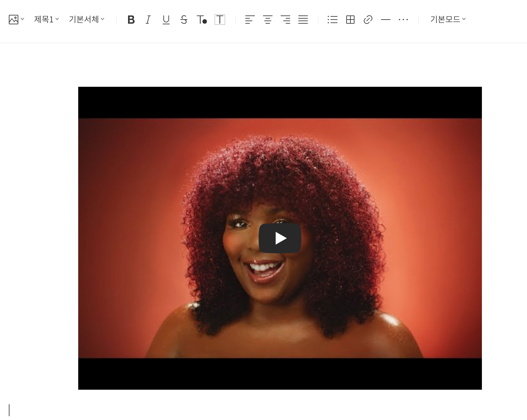This screenshot has height=420, width=527.
Task: Place cursor on empty line below video
Action: 263,410
